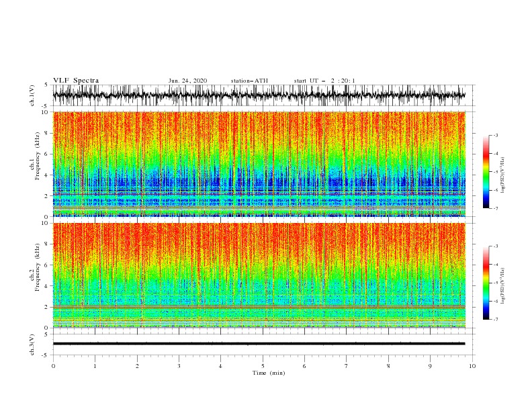Screen dimensions: 532x411
Task: Click the "-5" tick on ch.3(V) axis
Action: [45, 355]
